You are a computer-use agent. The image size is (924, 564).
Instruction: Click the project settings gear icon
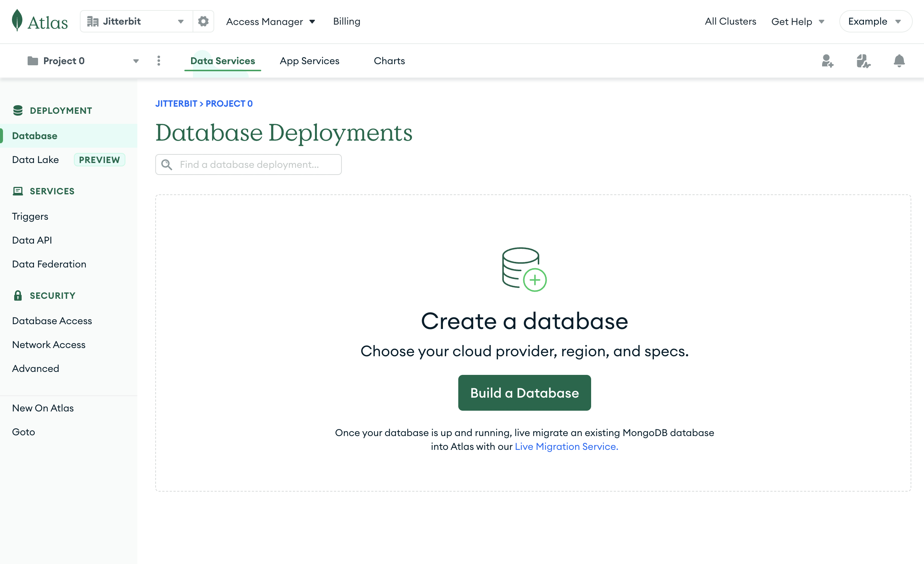tap(203, 21)
